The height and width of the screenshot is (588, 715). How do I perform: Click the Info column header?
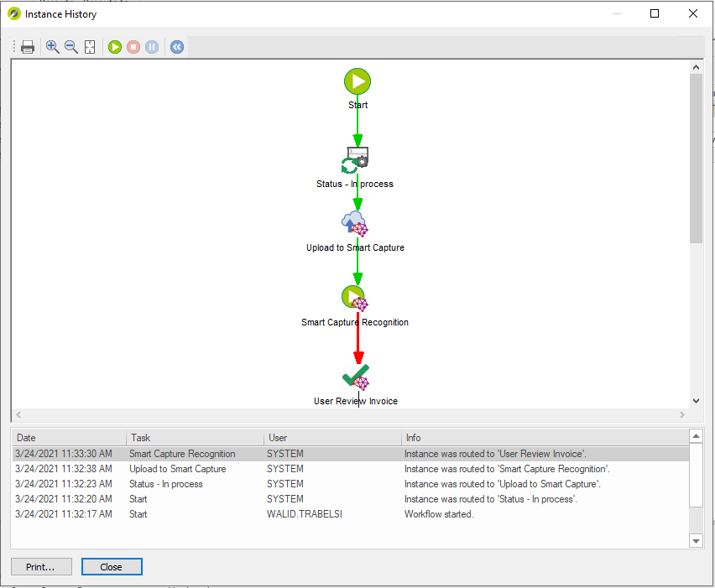point(544,438)
